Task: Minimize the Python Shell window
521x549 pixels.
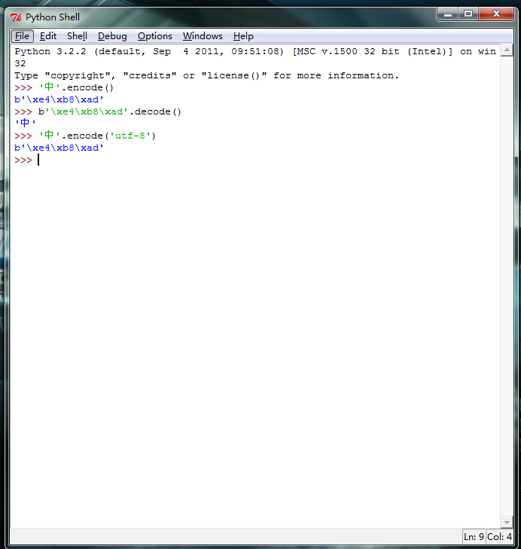Action: point(448,14)
